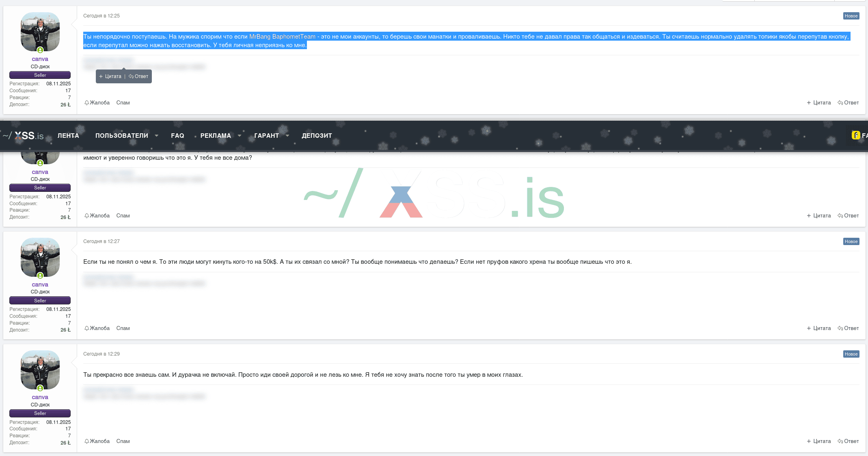Open the ДЕПОЗИТ menu item
868x456 pixels.
[317, 135]
